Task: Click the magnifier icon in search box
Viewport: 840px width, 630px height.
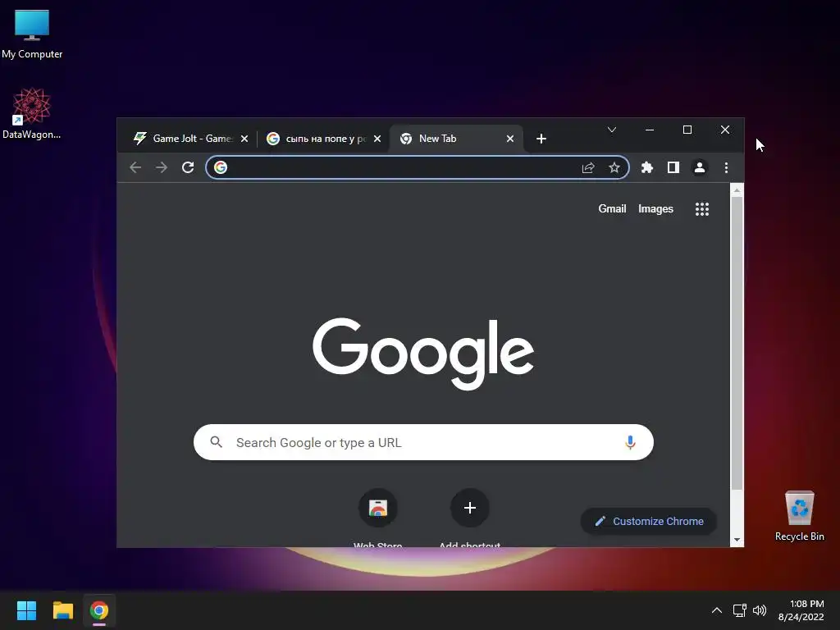Action: coord(217,442)
